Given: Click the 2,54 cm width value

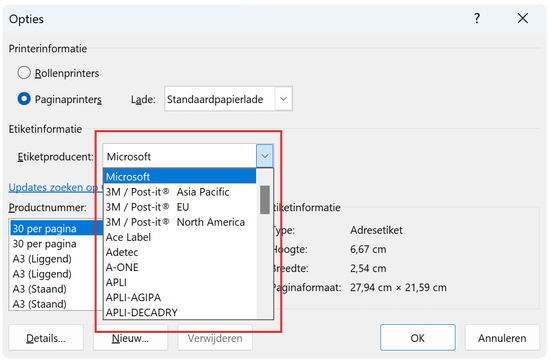Looking at the screenshot, I should click(x=368, y=269).
